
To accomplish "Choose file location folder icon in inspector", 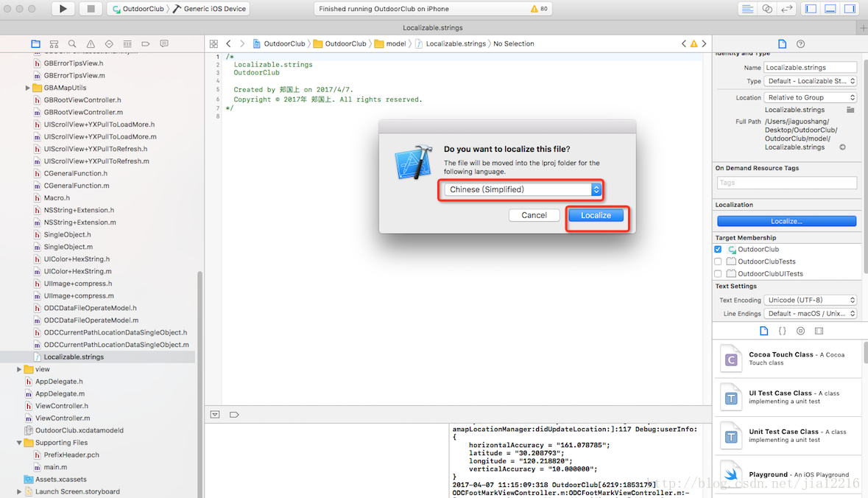I will pos(850,110).
